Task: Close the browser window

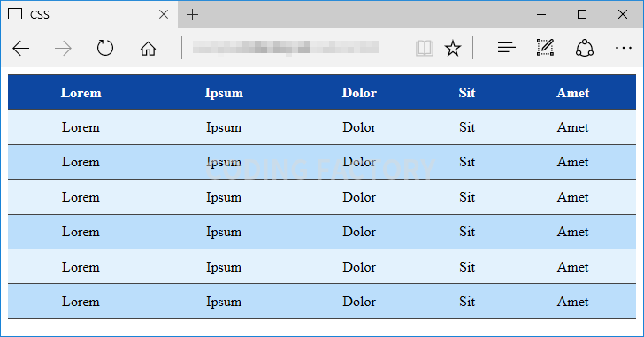Action: coord(622,14)
